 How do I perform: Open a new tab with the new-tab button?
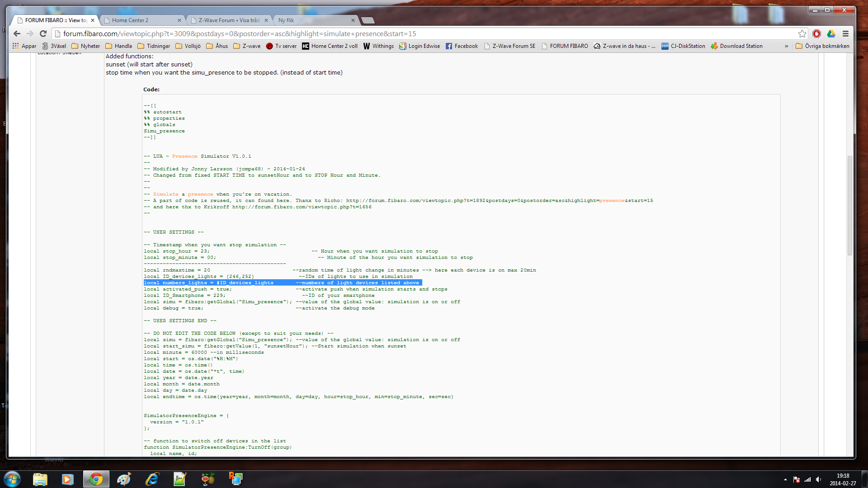click(368, 20)
